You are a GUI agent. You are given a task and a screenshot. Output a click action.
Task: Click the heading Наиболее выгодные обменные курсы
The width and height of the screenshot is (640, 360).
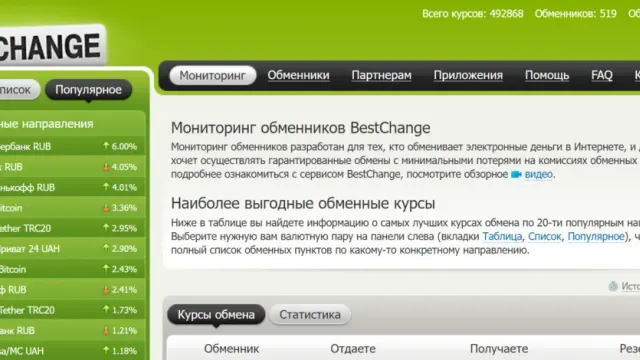pos(303,203)
